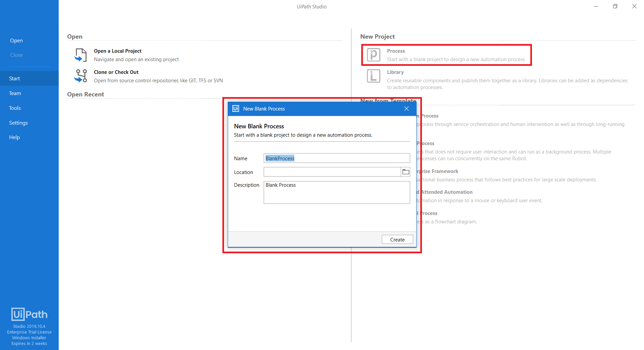This screenshot has height=350, width=644.
Task: Click the Create button
Action: tap(397, 239)
